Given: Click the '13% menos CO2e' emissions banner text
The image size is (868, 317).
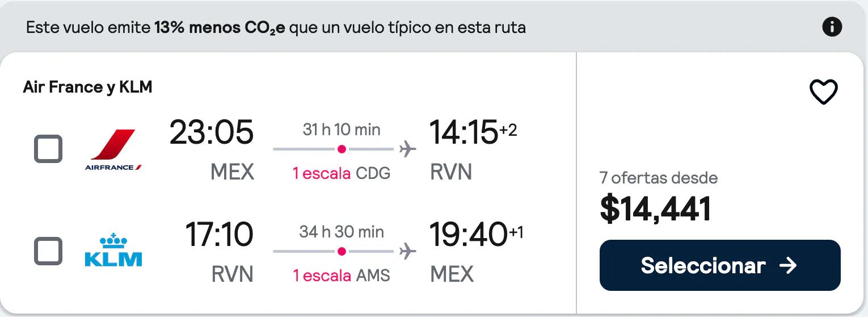Looking at the screenshot, I should tap(220, 27).
